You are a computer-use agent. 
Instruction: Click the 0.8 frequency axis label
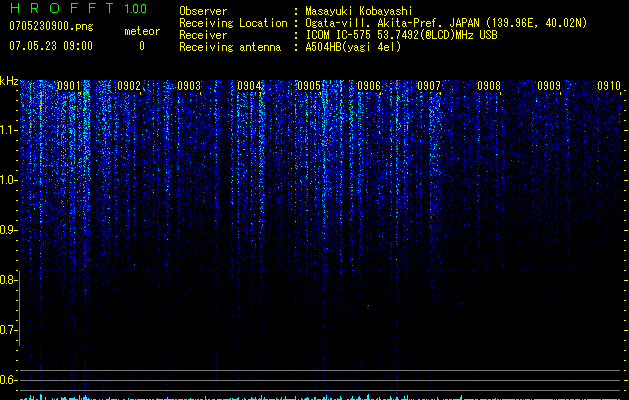[8, 280]
